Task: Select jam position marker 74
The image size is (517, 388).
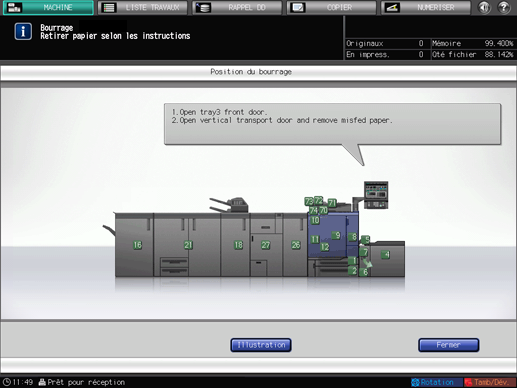Action: [x=313, y=210]
